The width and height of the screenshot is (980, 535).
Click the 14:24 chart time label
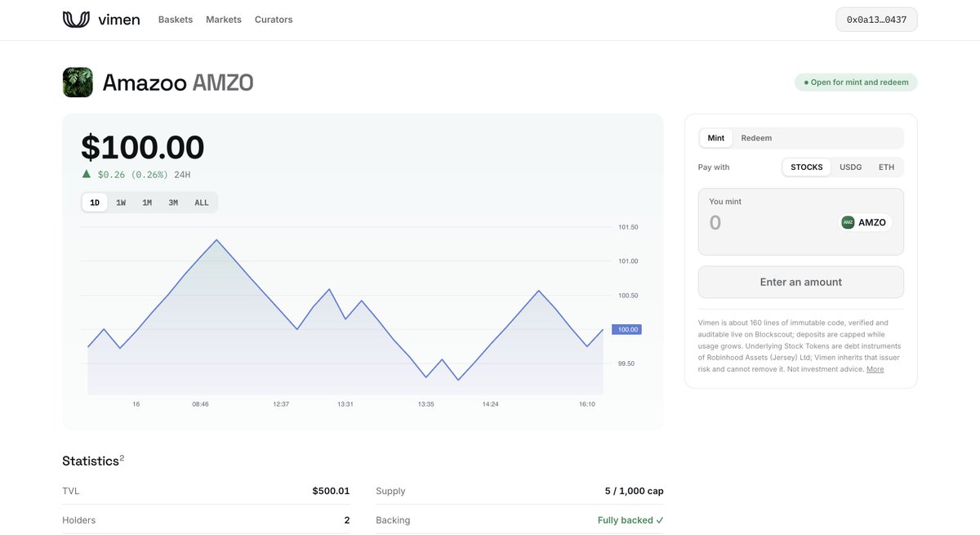coord(490,403)
